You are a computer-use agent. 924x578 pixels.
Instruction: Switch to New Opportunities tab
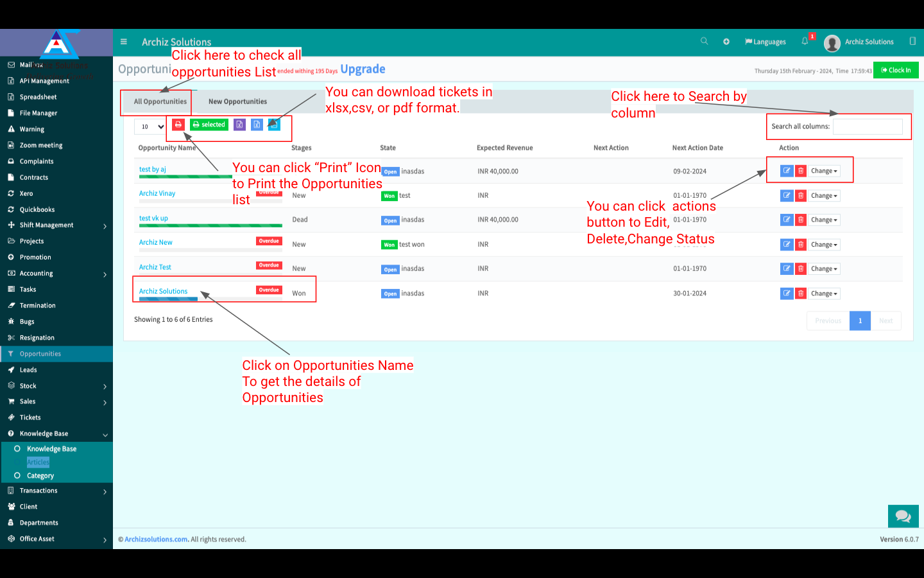point(237,101)
